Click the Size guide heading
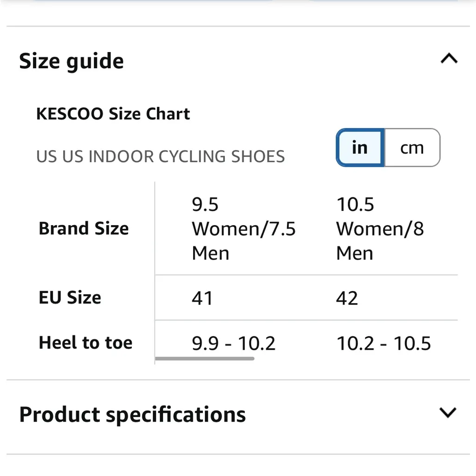The height and width of the screenshot is (476, 476). 71,61
